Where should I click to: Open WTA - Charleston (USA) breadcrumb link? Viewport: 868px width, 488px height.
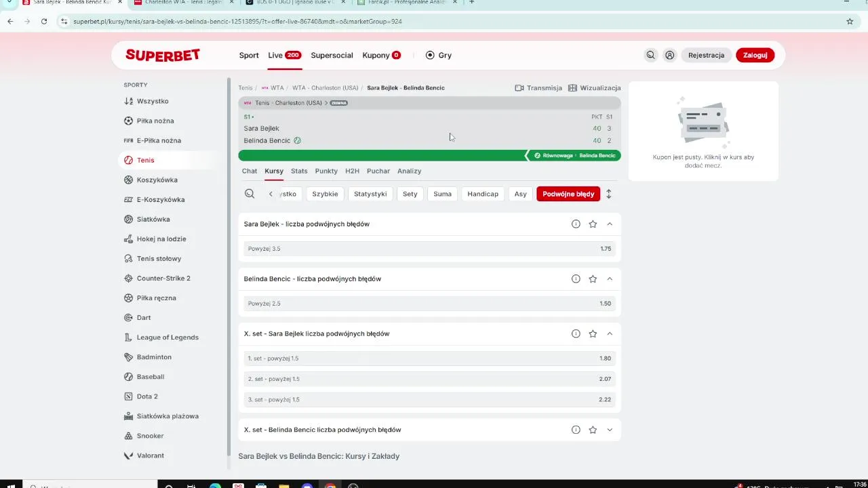[x=325, y=88]
